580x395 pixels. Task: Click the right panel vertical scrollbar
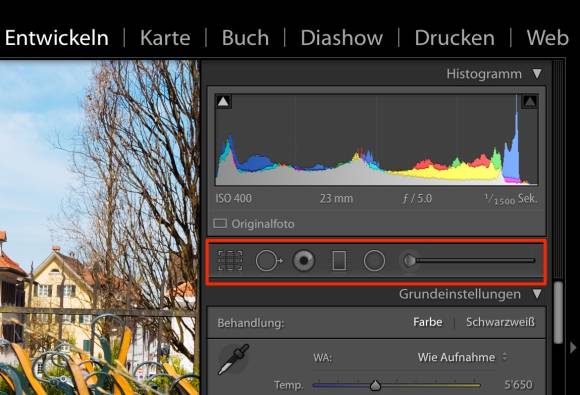558,313
